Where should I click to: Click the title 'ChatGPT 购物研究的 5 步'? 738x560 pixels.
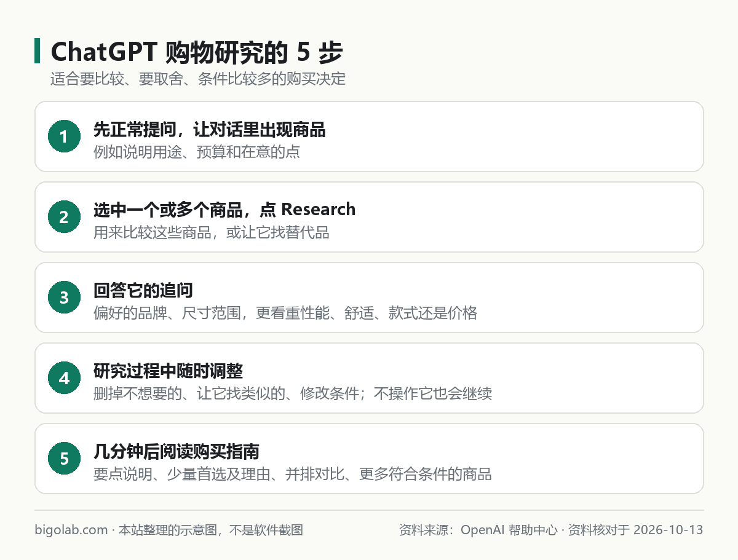pos(196,53)
